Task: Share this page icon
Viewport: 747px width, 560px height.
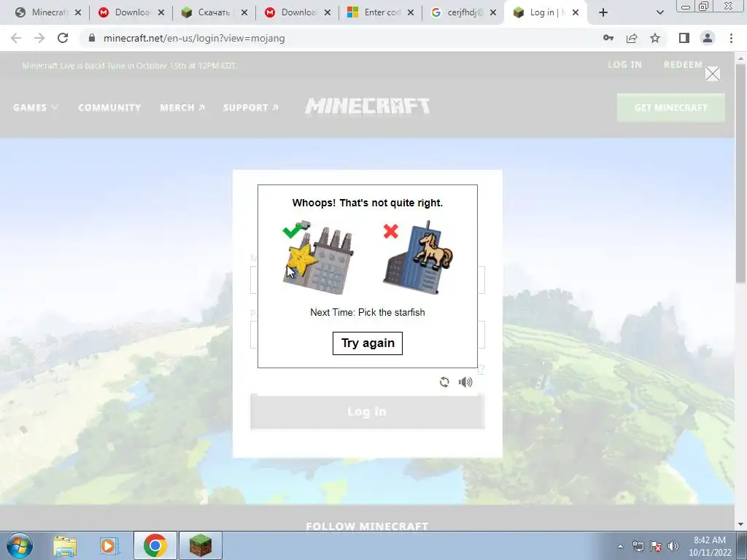Action: [x=632, y=38]
